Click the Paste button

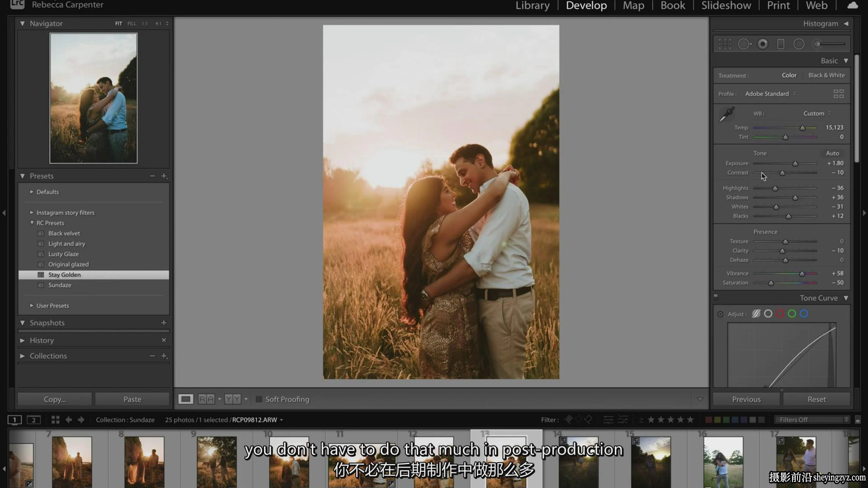[132, 399]
